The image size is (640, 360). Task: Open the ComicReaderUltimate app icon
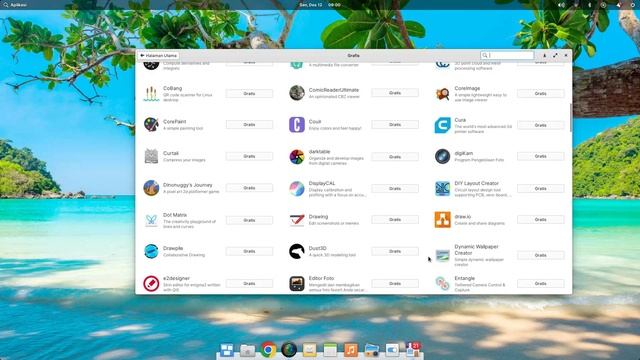[297, 93]
